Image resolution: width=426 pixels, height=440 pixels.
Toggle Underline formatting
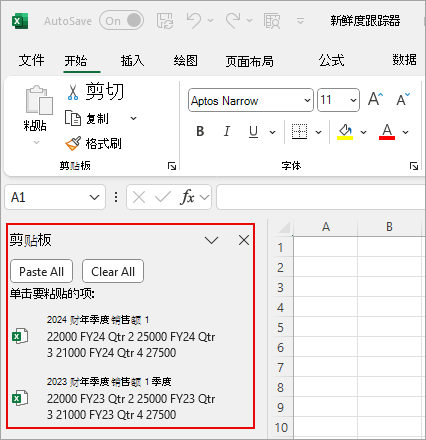pyautogui.click(x=253, y=131)
